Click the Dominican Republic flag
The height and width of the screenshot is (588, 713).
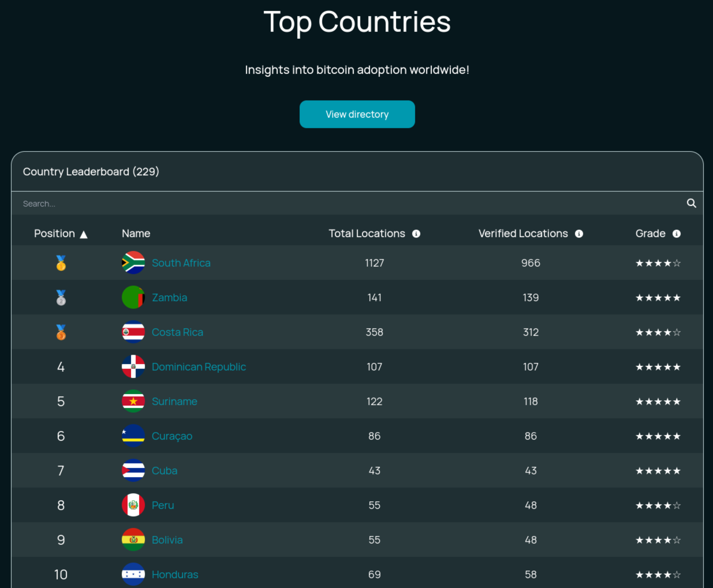click(x=133, y=366)
